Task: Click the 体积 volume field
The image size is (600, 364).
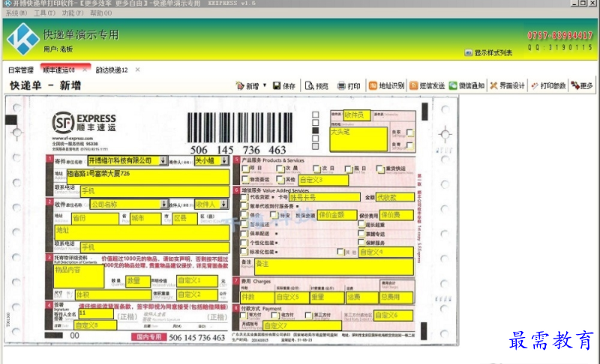Action: click(x=113, y=295)
